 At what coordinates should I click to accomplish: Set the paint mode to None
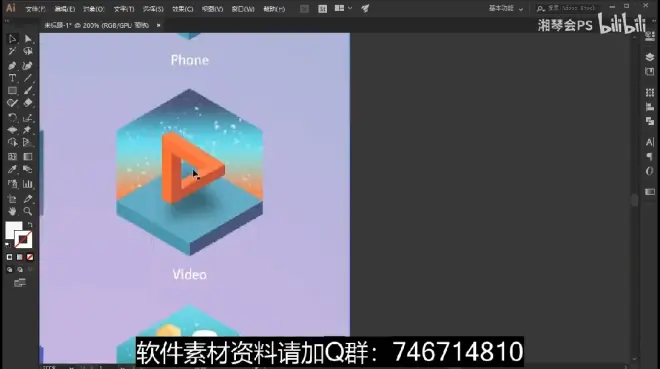point(30,257)
